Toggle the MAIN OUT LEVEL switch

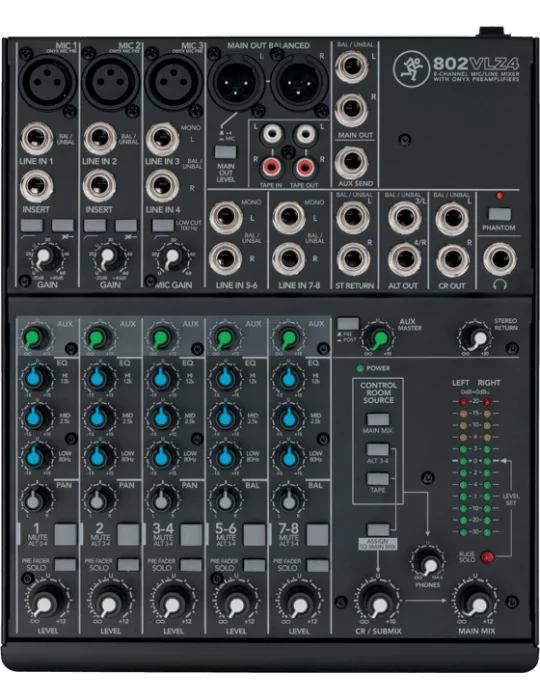pos(225,152)
